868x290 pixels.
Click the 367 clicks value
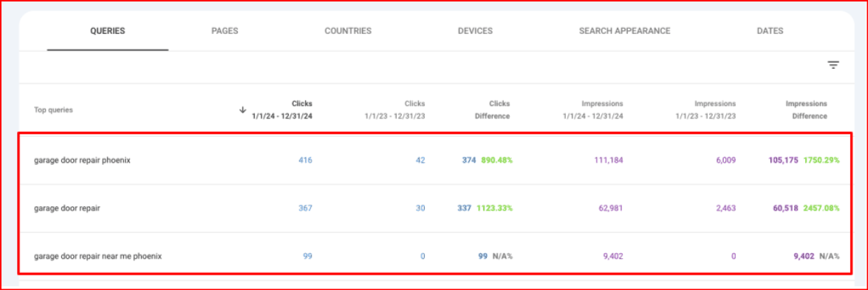point(306,209)
